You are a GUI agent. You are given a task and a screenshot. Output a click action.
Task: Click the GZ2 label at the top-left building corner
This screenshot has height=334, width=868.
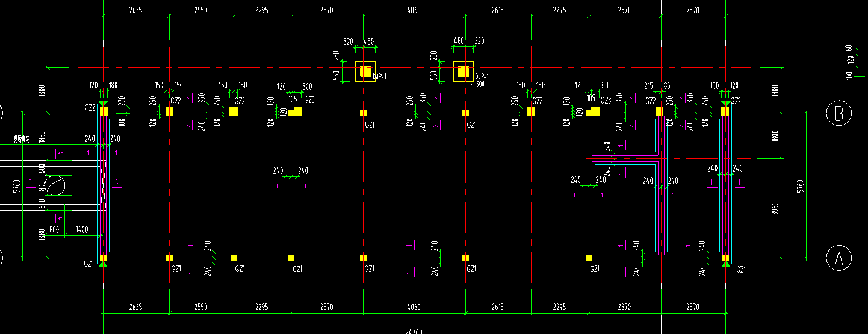(x=90, y=107)
